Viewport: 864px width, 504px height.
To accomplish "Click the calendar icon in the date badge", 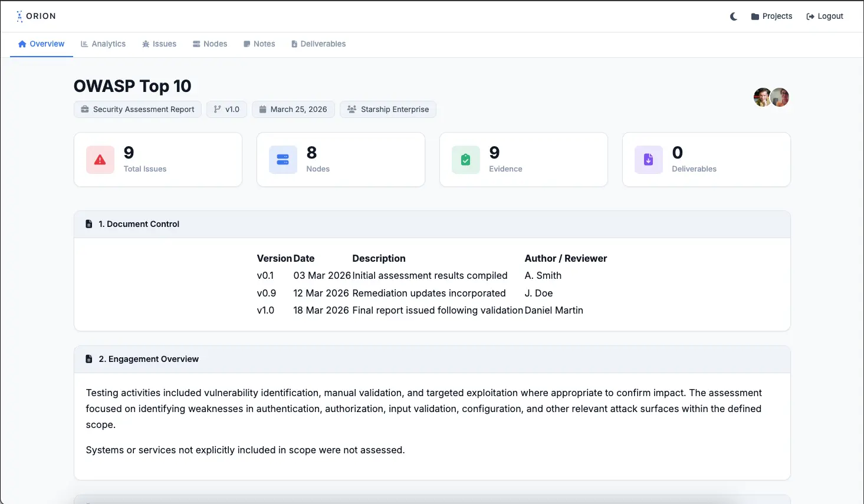I will 262,109.
